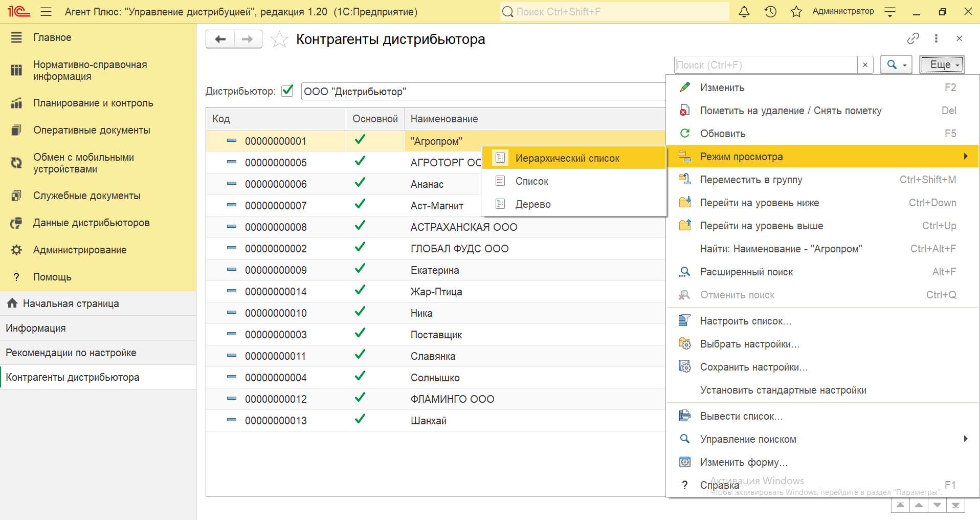The width and height of the screenshot is (980, 520).
Task: Click the Изменить форму icon
Action: point(684,462)
